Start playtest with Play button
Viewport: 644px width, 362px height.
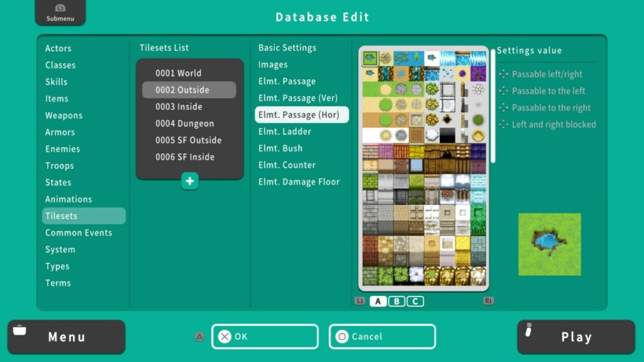(x=576, y=337)
